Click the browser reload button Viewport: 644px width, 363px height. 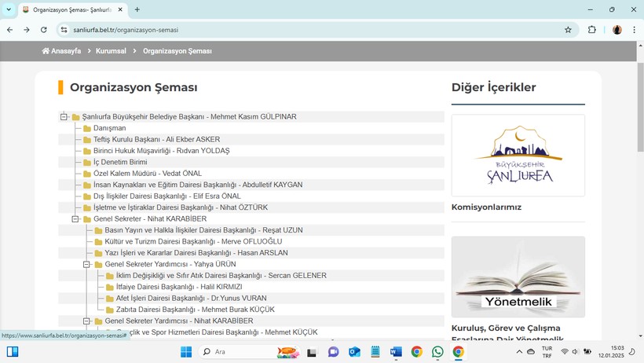tap(44, 30)
